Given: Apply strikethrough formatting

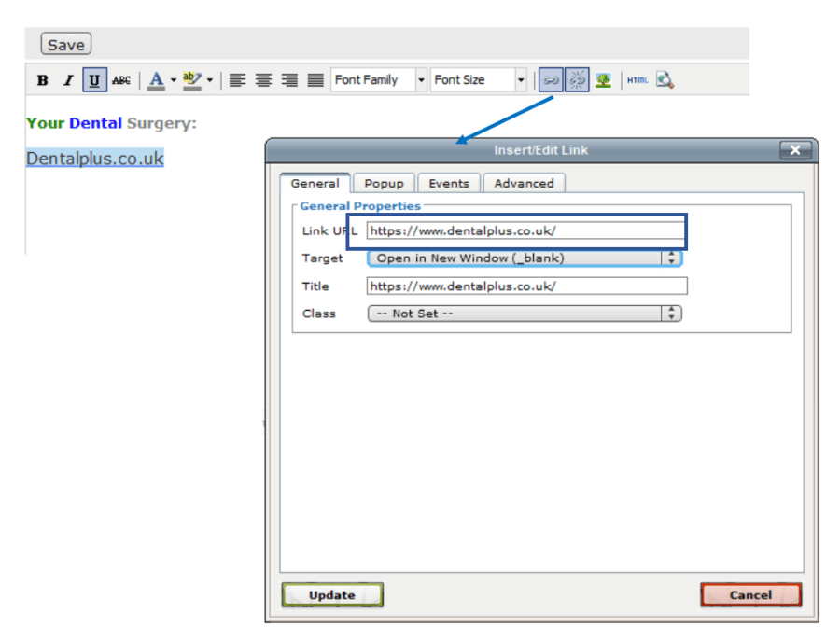Looking at the screenshot, I should (x=121, y=80).
